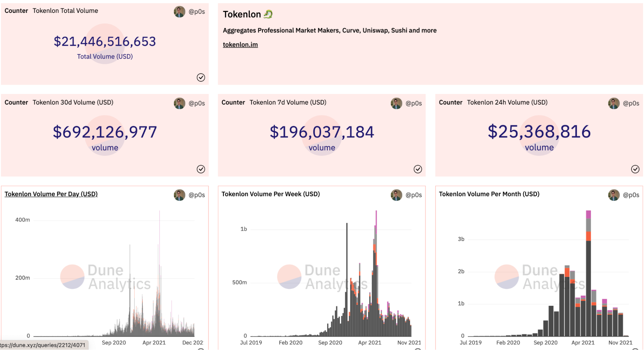
Task: Open Tokenlon Volume Per Month (USD) title
Action: point(489,194)
